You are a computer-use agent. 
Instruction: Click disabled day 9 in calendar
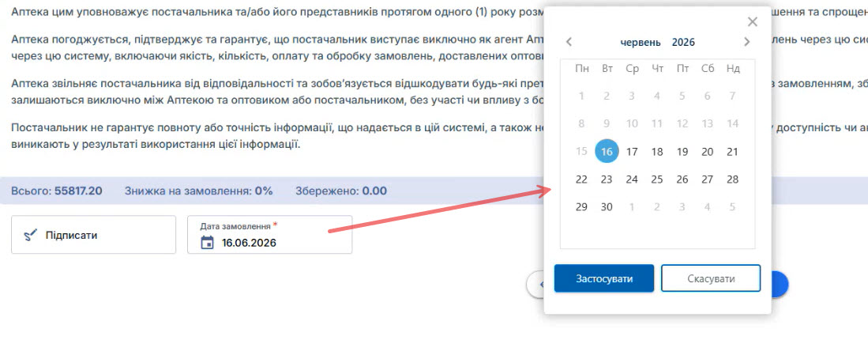[x=607, y=124]
